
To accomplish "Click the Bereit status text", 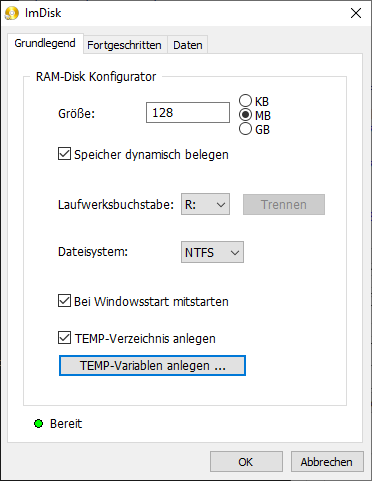I will point(66,424).
